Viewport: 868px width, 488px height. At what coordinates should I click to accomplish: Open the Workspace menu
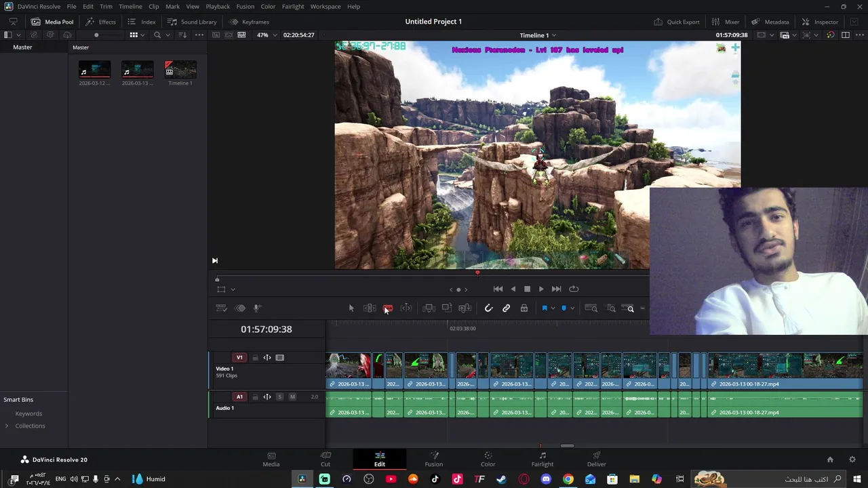[325, 7]
